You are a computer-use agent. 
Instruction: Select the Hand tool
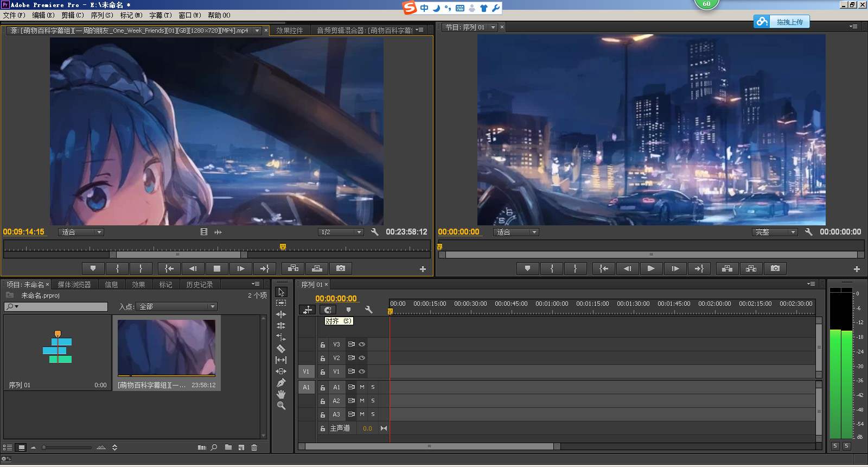click(281, 394)
